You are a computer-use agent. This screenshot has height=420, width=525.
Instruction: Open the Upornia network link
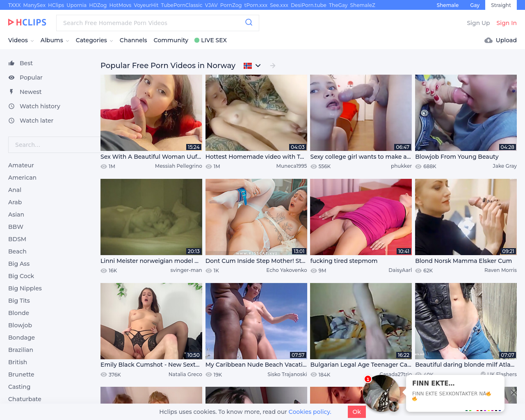click(x=77, y=5)
